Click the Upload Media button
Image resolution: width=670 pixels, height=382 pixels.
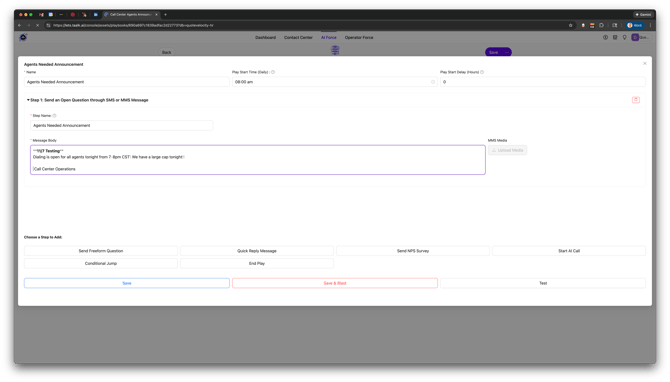(x=507, y=150)
